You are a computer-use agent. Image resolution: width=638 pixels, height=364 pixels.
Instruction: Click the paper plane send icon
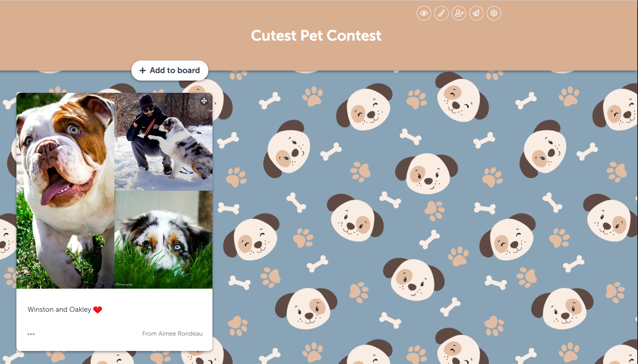(x=476, y=13)
